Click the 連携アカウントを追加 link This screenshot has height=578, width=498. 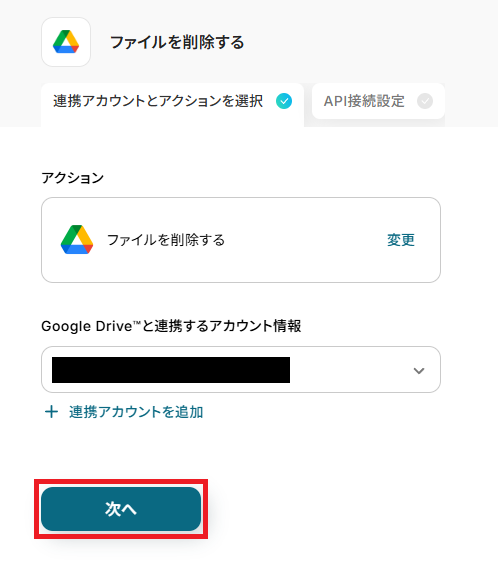click(136, 412)
